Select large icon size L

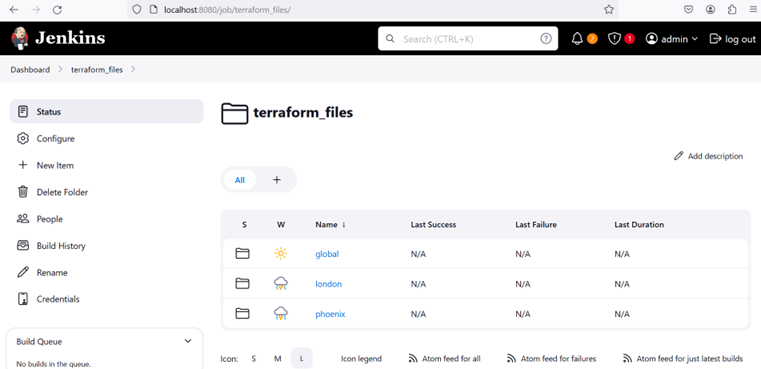tap(301, 359)
